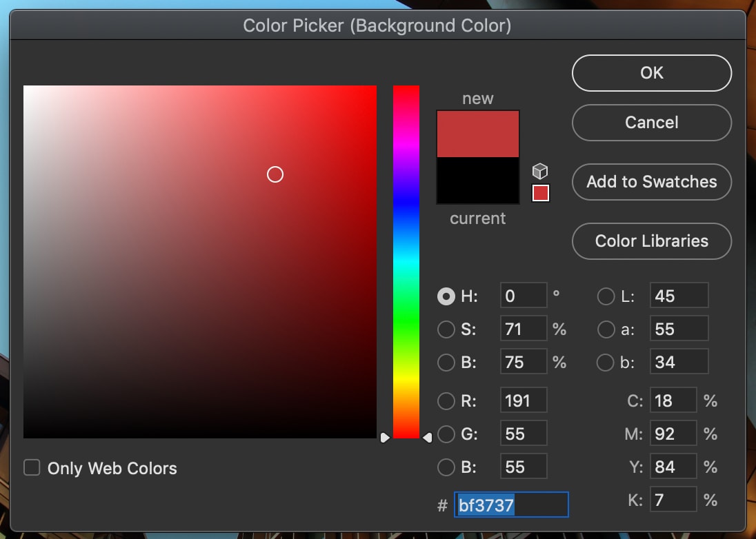Click the current black color preview
Screen dimensions: 756x539
[x=478, y=181]
